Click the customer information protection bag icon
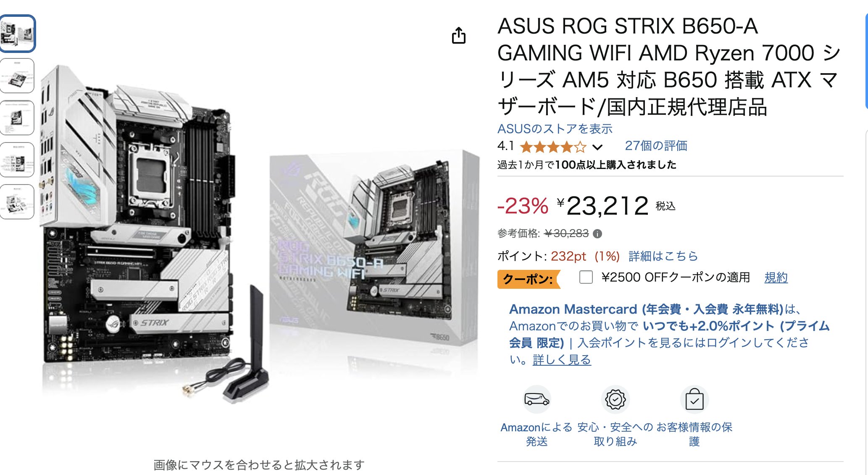Image resolution: width=868 pixels, height=475 pixels. point(694,399)
